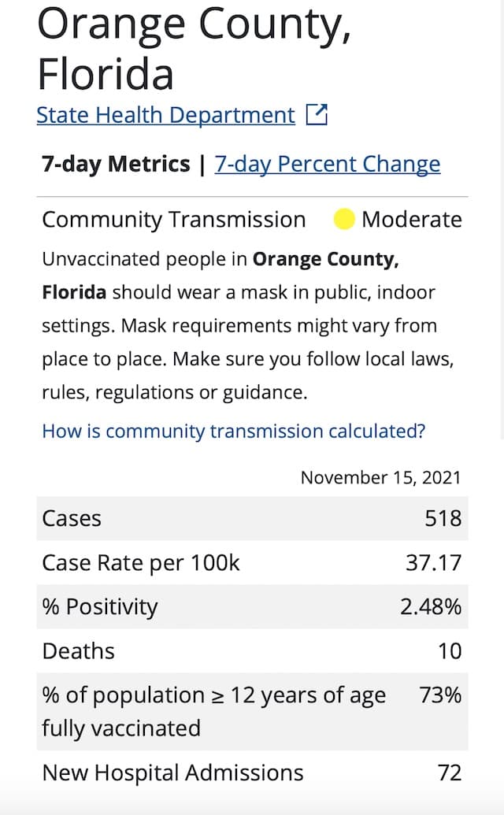Select the 7-day Metrics tab
504x815 pixels.
(116, 164)
